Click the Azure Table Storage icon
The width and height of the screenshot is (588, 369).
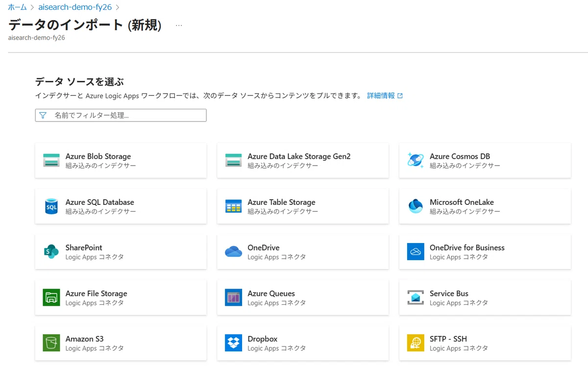click(233, 206)
